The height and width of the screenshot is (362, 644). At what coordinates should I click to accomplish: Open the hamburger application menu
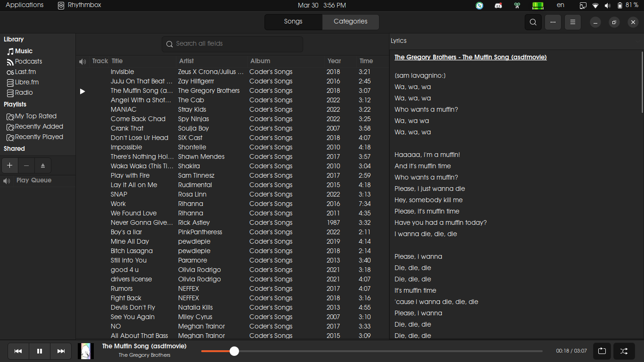coord(573,22)
